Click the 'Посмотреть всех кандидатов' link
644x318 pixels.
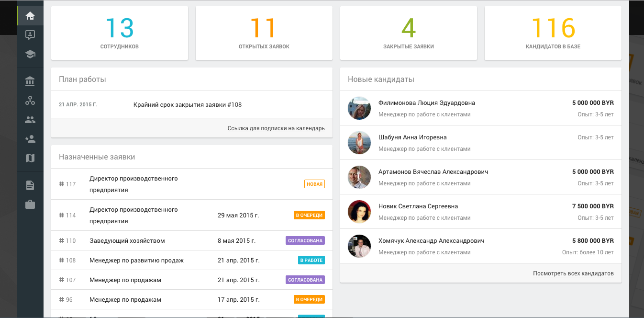coord(573,273)
